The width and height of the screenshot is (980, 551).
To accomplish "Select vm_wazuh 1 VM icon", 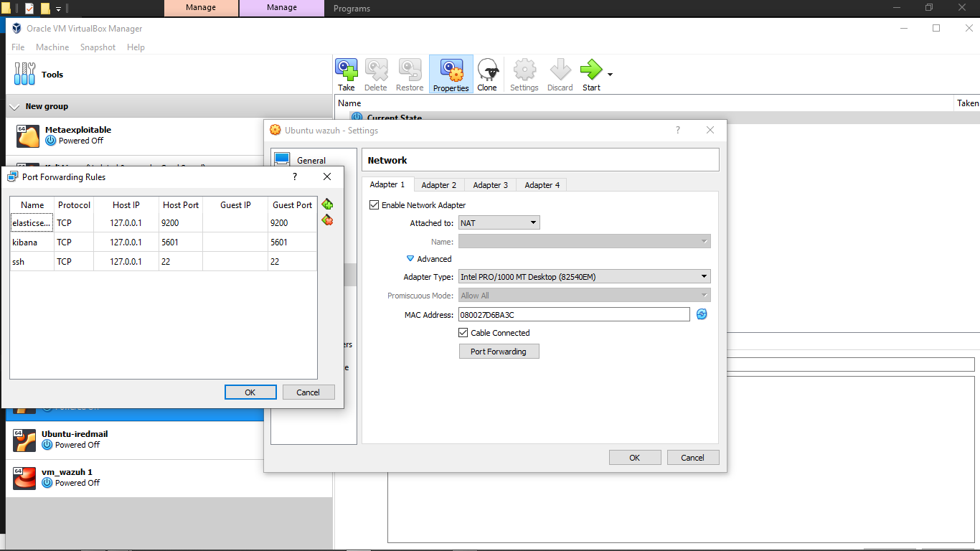I will tap(24, 478).
